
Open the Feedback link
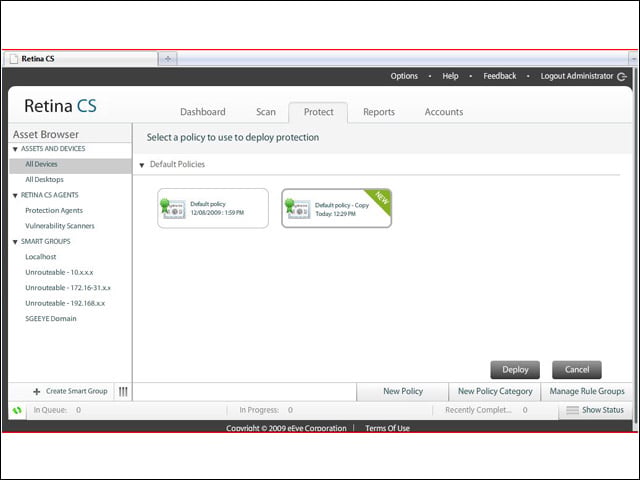click(x=500, y=76)
